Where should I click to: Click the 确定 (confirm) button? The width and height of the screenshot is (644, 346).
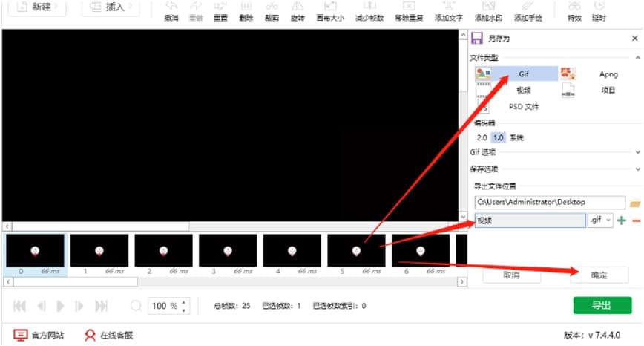(x=599, y=275)
